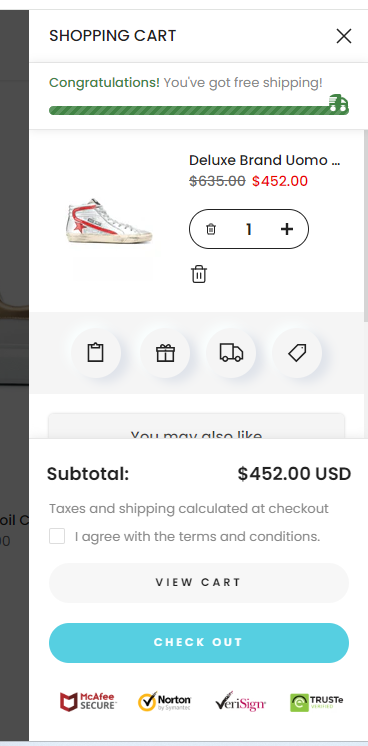
Task: Click the discount coupon tag icon
Action: (297, 353)
